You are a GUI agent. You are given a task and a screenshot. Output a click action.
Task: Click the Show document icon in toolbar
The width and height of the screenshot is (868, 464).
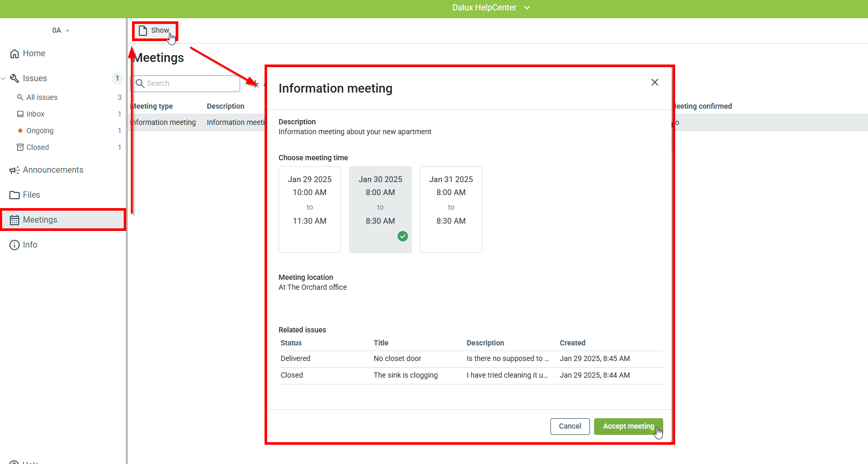click(x=143, y=31)
